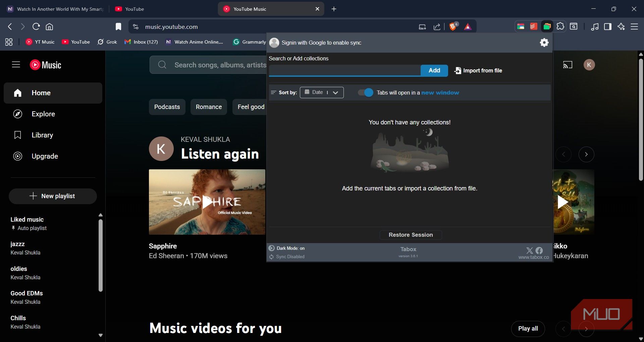The width and height of the screenshot is (644, 342).
Task: Navigate back in browser
Action: [x=10, y=26]
